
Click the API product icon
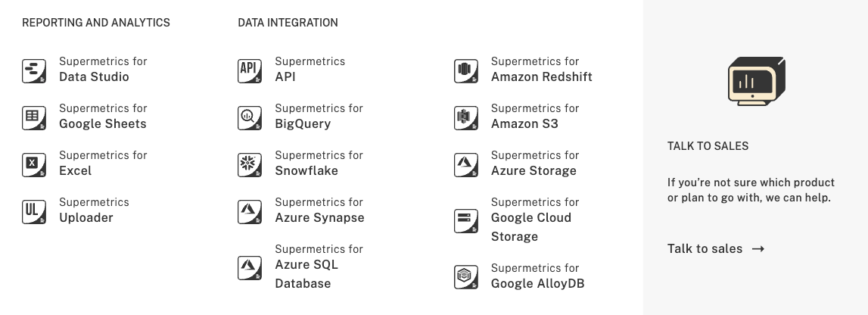[250, 70]
